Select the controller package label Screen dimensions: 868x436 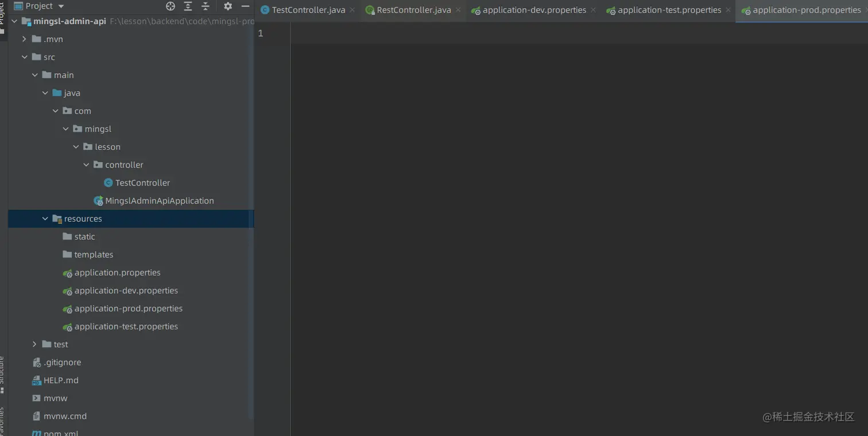124,165
